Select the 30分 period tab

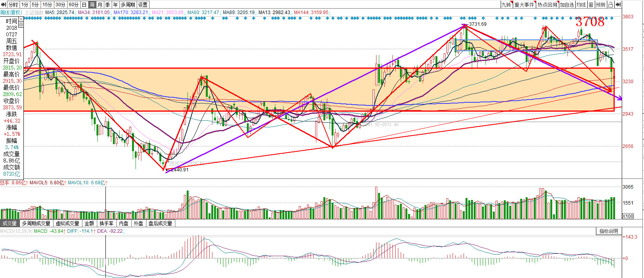pyautogui.click(x=61, y=5)
